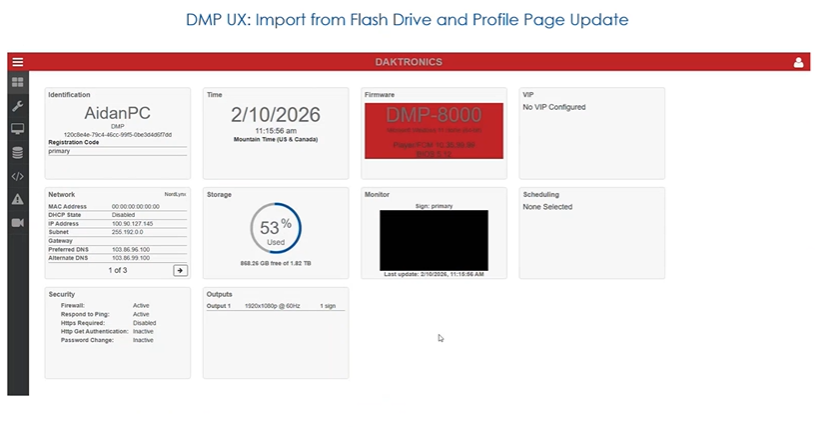
Task: Click the red DMP-8000 firmware panel
Action: pos(434,131)
